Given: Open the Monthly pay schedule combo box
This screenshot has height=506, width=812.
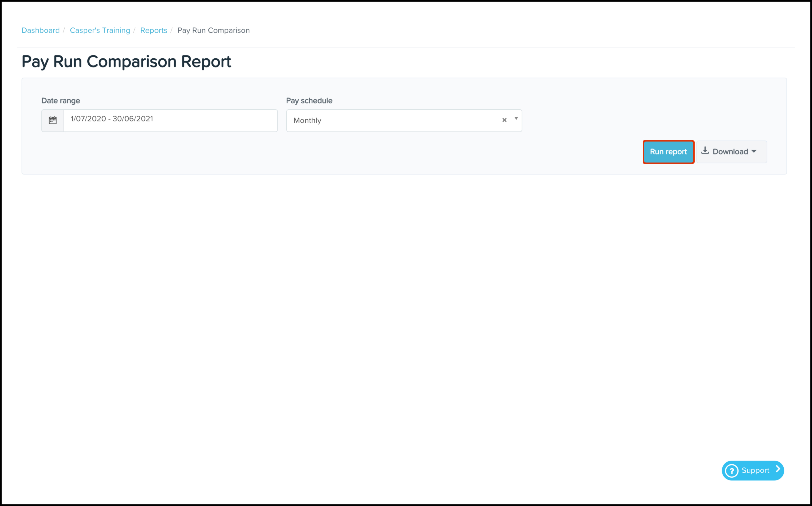Looking at the screenshot, I should click(392, 120).
